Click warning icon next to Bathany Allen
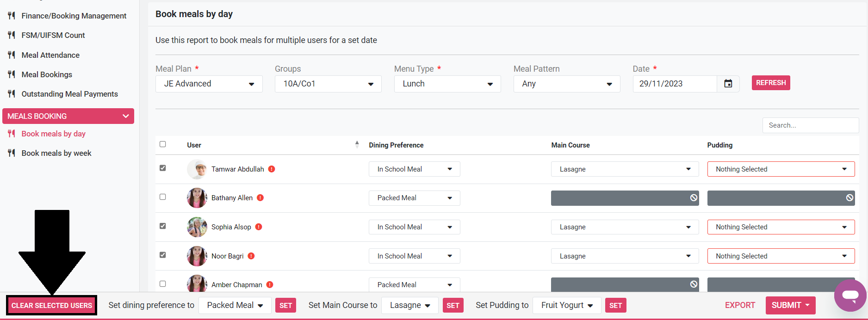 [x=260, y=198]
